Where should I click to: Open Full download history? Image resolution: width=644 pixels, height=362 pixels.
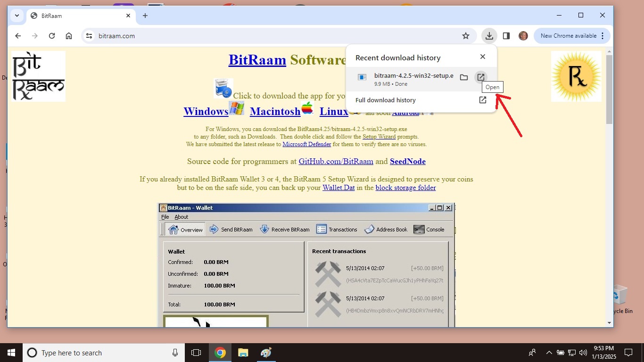[421, 100]
